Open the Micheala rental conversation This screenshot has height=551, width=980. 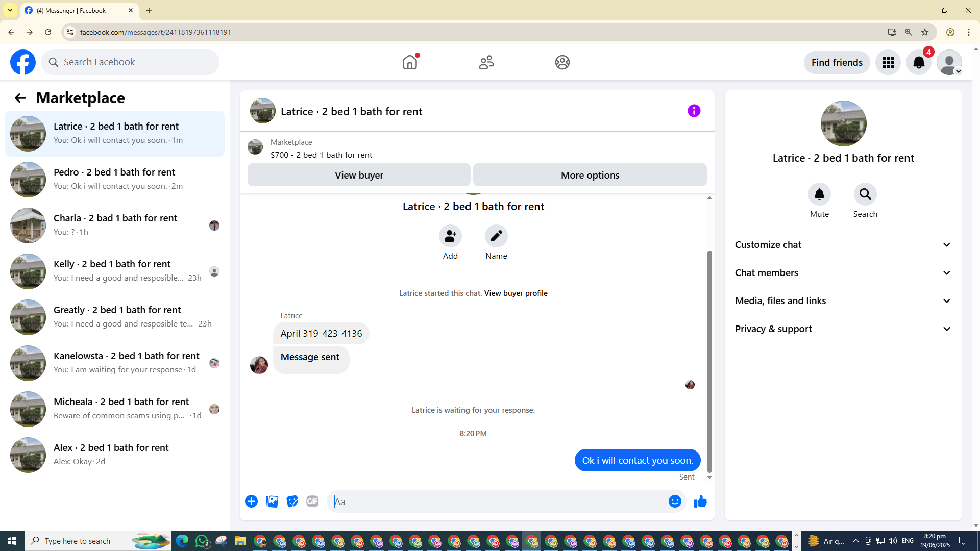tap(115, 409)
